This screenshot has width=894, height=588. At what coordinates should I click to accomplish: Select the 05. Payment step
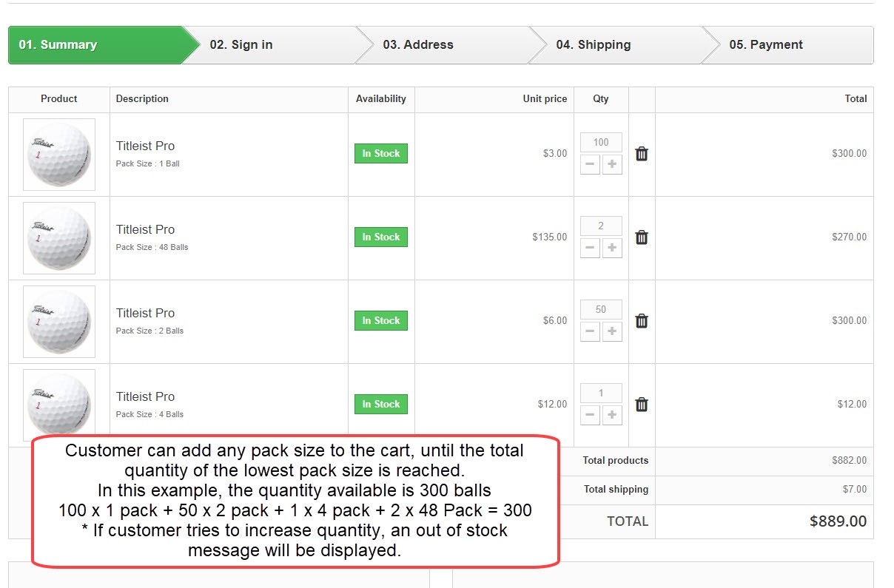pos(766,44)
